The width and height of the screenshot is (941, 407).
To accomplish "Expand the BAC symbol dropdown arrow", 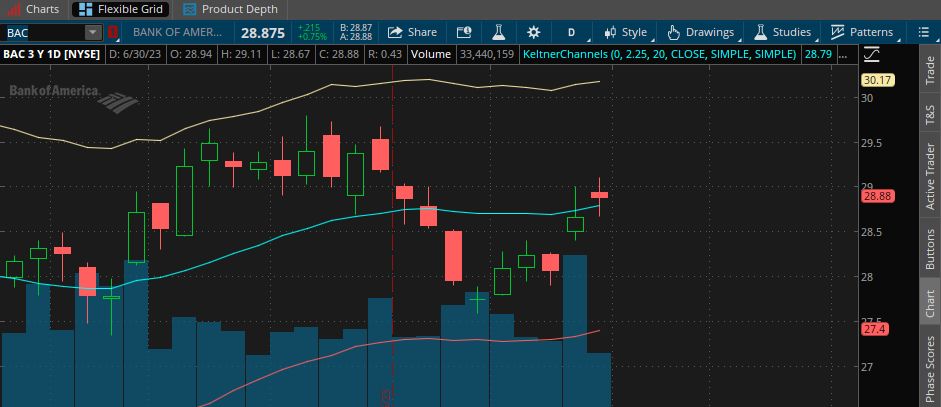I will [92, 33].
